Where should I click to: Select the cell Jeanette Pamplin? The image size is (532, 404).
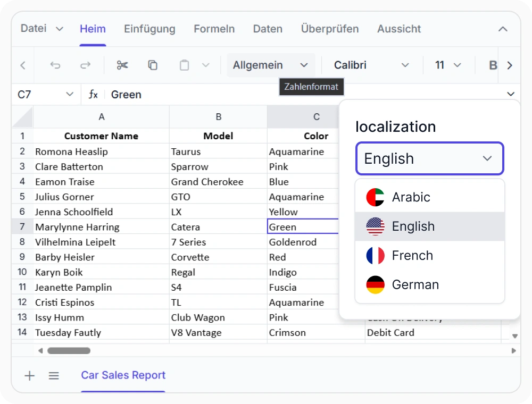(101, 287)
